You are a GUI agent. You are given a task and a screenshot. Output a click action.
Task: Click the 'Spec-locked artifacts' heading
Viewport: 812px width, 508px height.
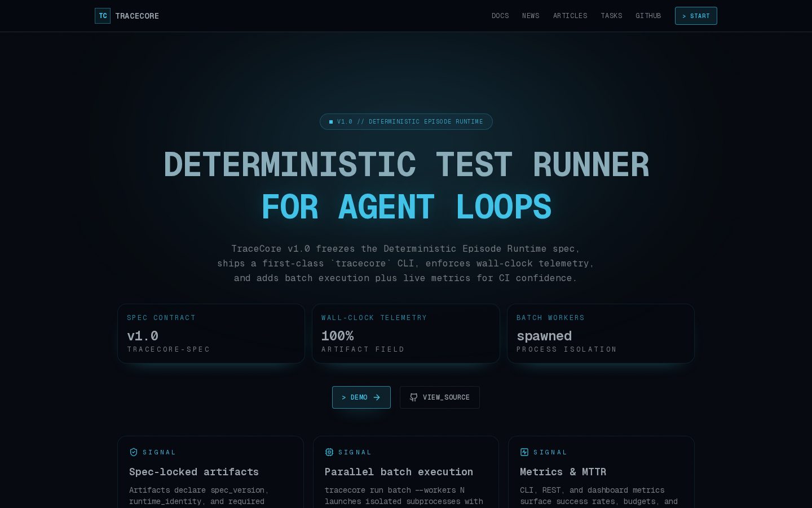(x=194, y=472)
